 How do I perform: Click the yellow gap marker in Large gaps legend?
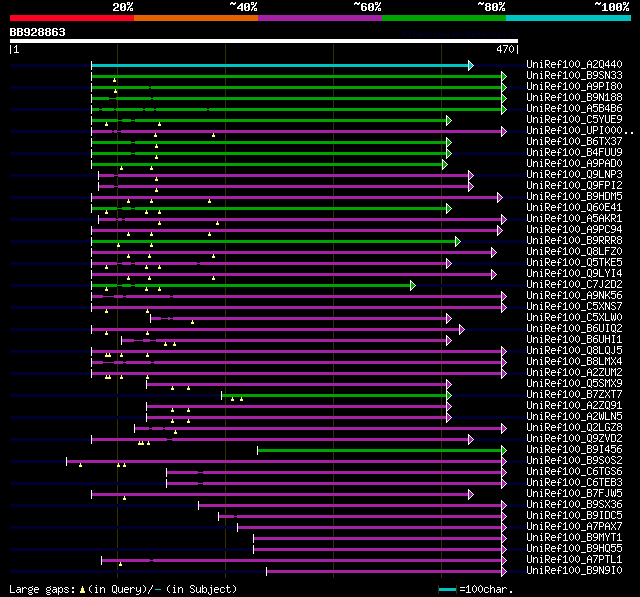(x=82, y=589)
